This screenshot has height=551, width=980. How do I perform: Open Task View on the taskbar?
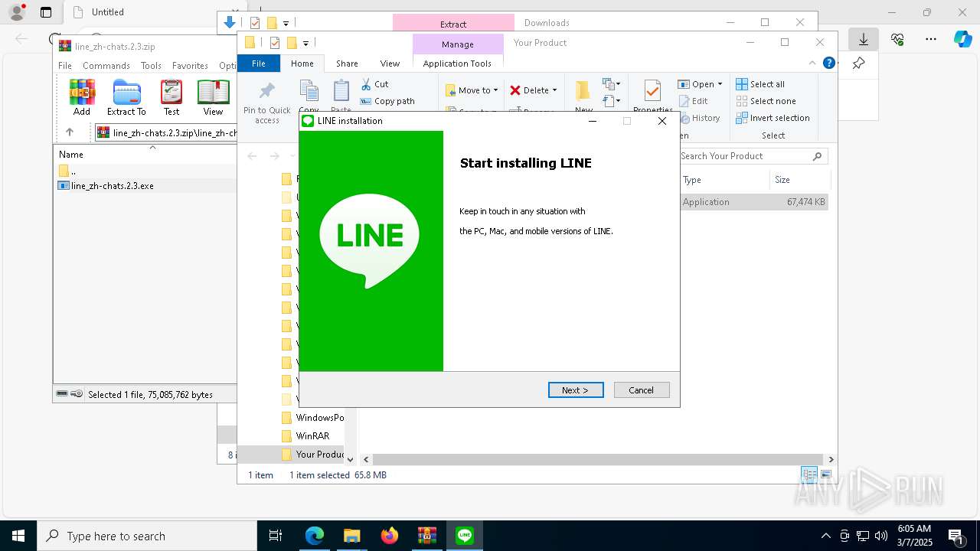(276, 536)
